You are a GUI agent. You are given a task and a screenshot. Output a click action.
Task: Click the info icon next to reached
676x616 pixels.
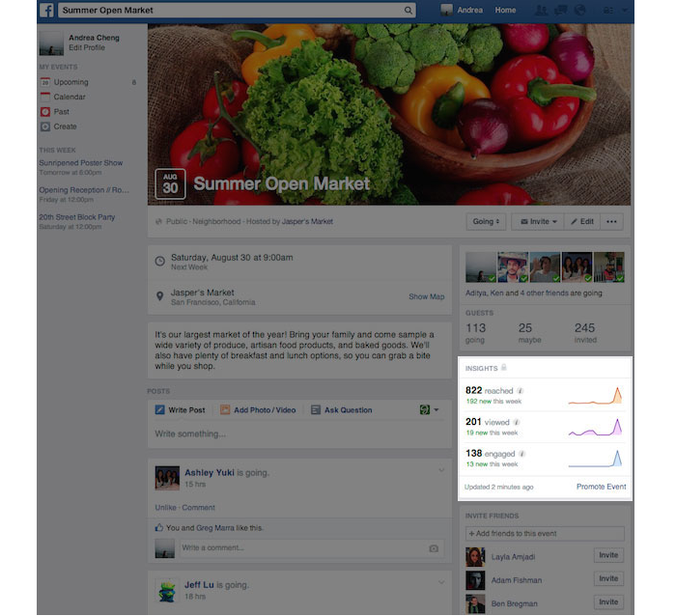click(x=521, y=390)
